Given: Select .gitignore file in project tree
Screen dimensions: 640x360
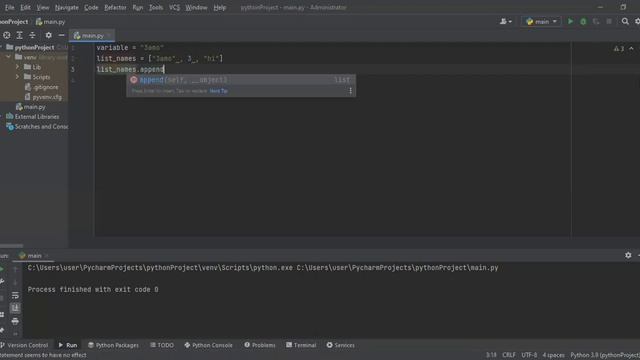Looking at the screenshot, I should pyautogui.click(x=41, y=87).
